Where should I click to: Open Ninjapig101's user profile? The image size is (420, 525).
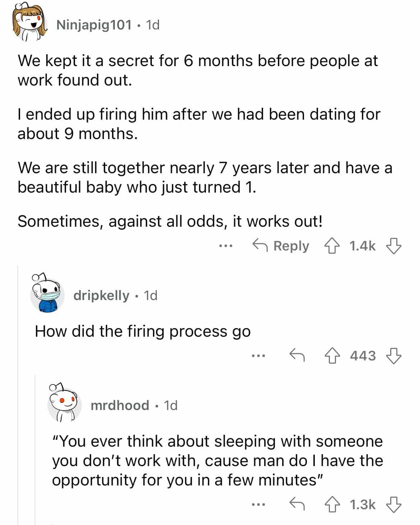[x=94, y=25]
